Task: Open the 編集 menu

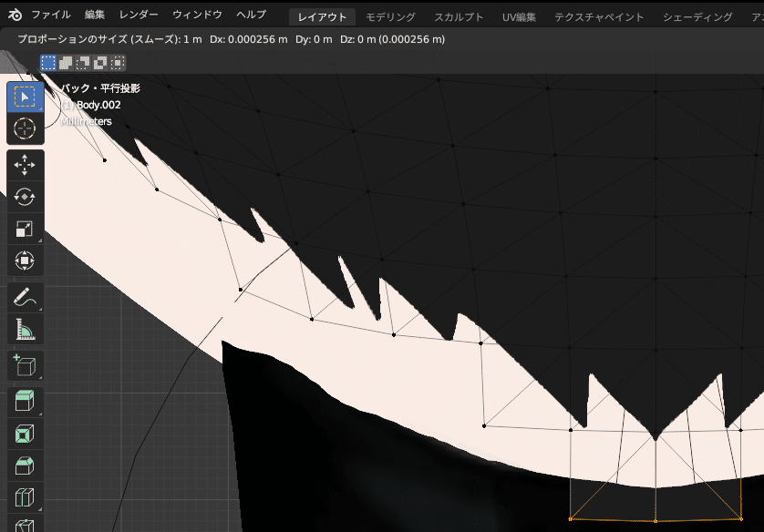Action: tap(95, 15)
